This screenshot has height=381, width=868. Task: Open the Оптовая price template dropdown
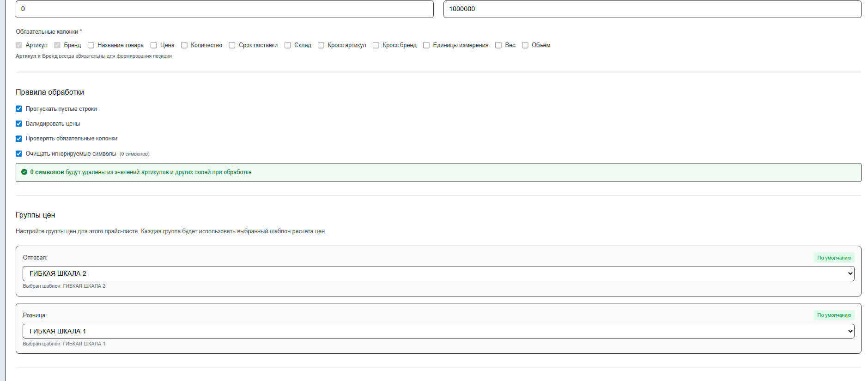[438, 273]
